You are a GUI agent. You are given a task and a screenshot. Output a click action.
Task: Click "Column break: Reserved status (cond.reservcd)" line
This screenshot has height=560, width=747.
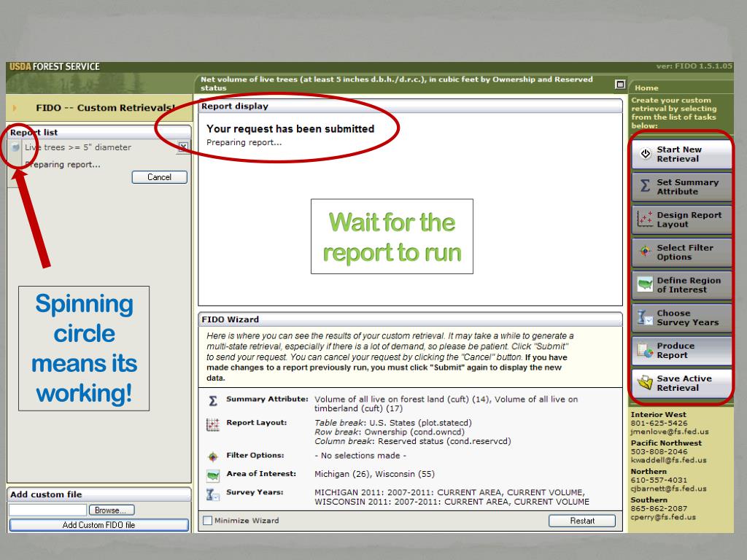pyautogui.click(x=413, y=441)
